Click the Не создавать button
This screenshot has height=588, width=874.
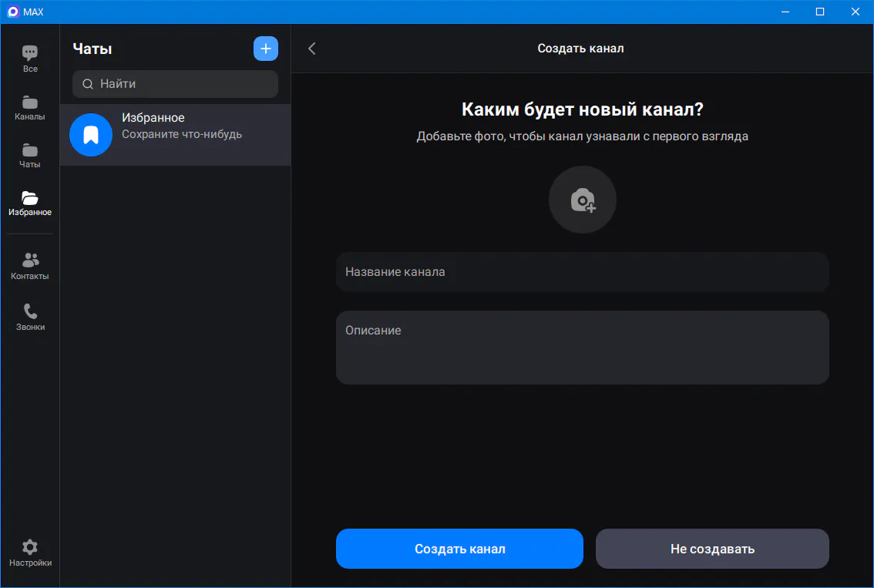712,549
